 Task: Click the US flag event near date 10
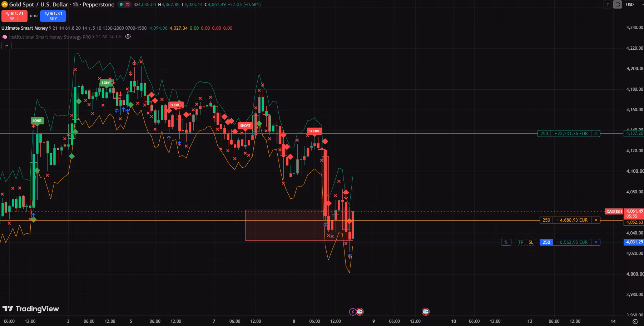click(426, 312)
